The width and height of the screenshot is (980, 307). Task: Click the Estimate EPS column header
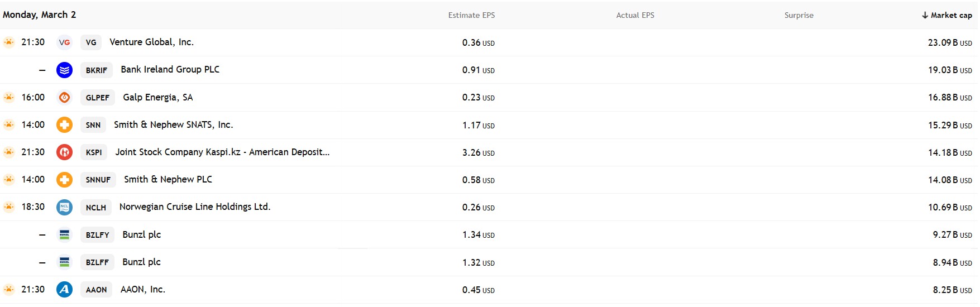coord(471,15)
